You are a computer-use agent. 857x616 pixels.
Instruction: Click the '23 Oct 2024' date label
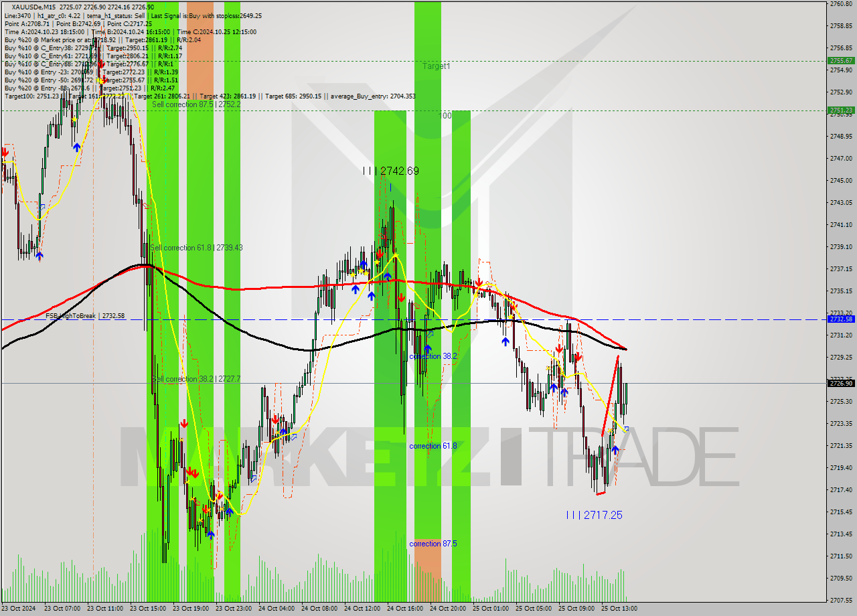coord(19,609)
